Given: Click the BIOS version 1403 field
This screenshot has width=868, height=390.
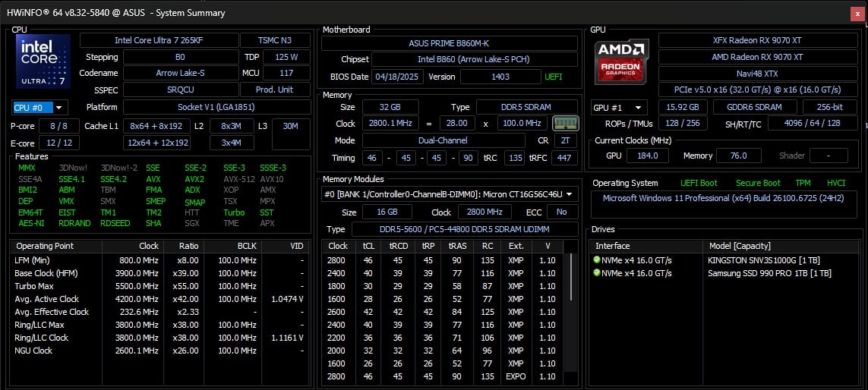Looking at the screenshot, I should [x=500, y=77].
